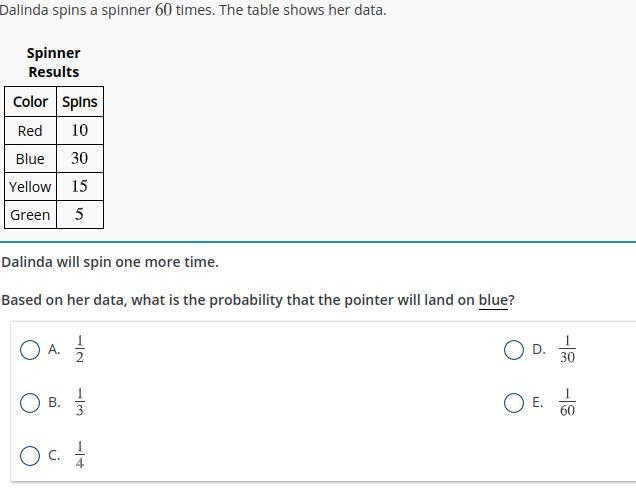Click the Spins column header
Viewport: 636px width, 488px height.
pyautogui.click(x=80, y=101)
